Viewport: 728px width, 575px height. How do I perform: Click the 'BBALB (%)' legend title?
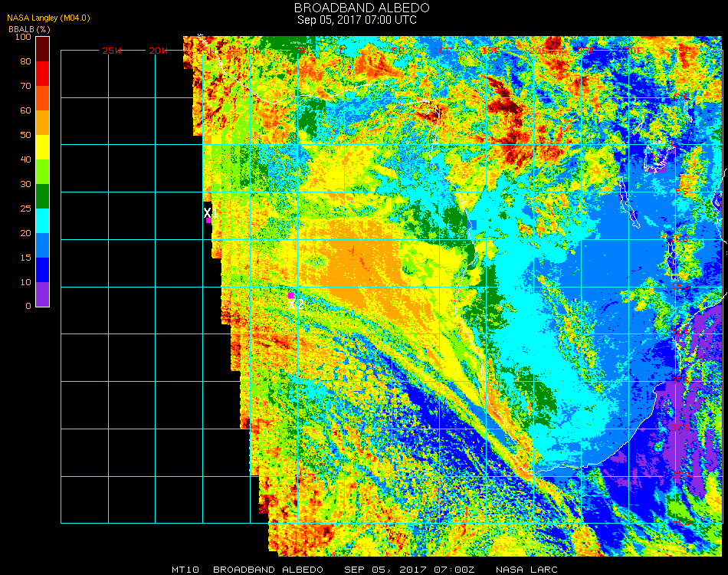click(29, 29)
